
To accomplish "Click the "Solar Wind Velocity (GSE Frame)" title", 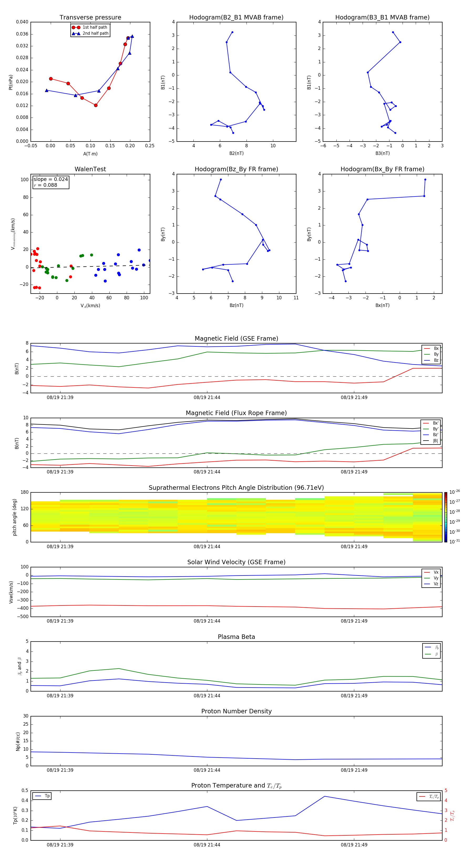I will [x=236, y=562].
